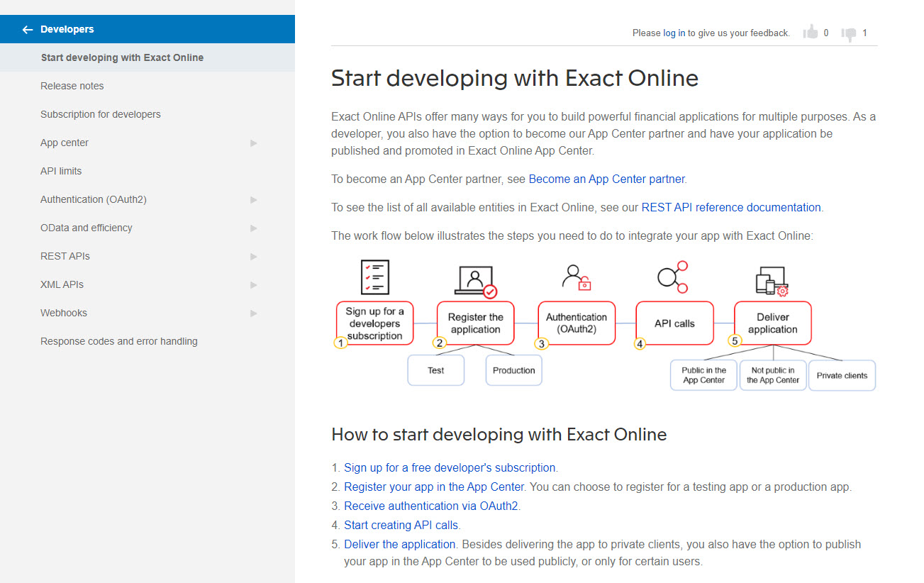Open Become an App Center partner link
Image resolution: width=924 pixels, height=583 pixels.
pos(607,179)
